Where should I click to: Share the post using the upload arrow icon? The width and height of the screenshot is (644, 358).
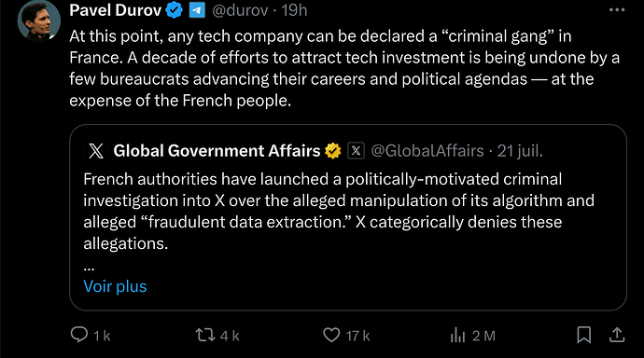click(617, 335)
